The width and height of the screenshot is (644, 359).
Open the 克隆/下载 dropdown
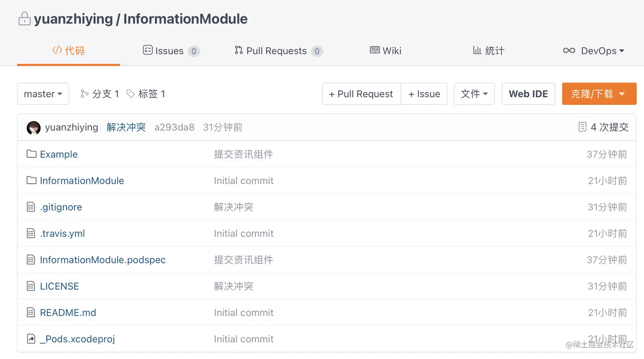click(x=599, y=94)
